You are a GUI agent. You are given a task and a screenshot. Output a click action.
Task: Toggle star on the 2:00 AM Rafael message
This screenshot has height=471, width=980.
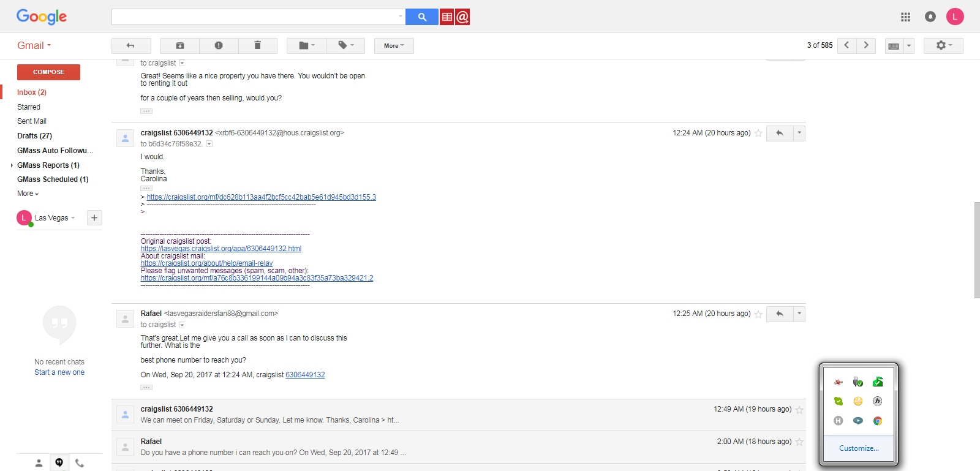click(x=799, y=442)
